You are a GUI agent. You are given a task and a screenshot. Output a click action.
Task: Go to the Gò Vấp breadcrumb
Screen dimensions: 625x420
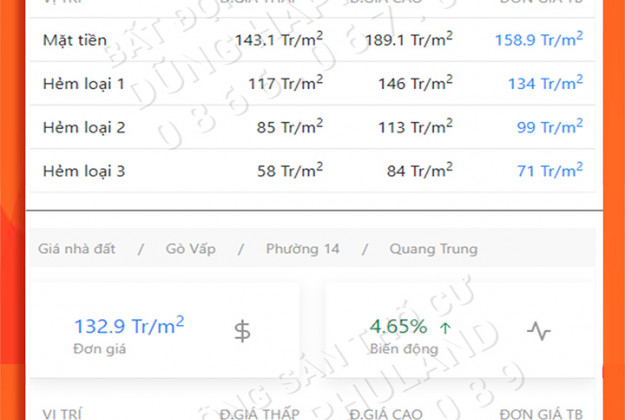point(191,248)
